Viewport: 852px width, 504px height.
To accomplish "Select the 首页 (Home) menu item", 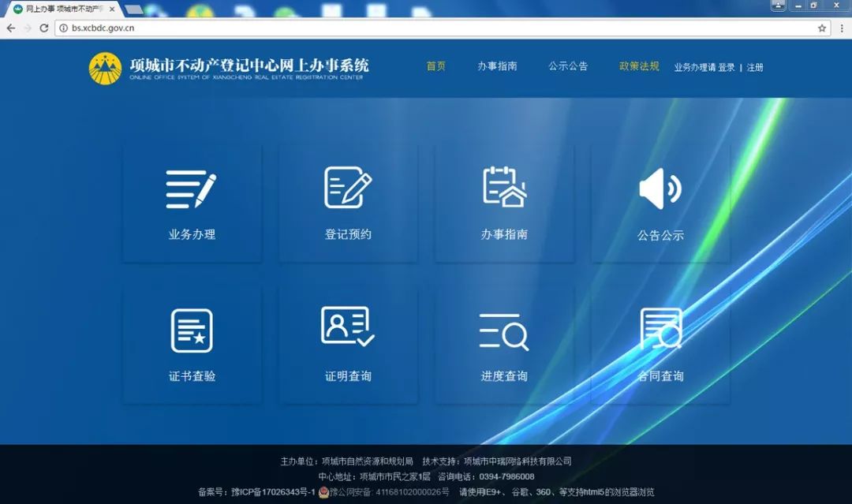I will (x=435, y=67).
